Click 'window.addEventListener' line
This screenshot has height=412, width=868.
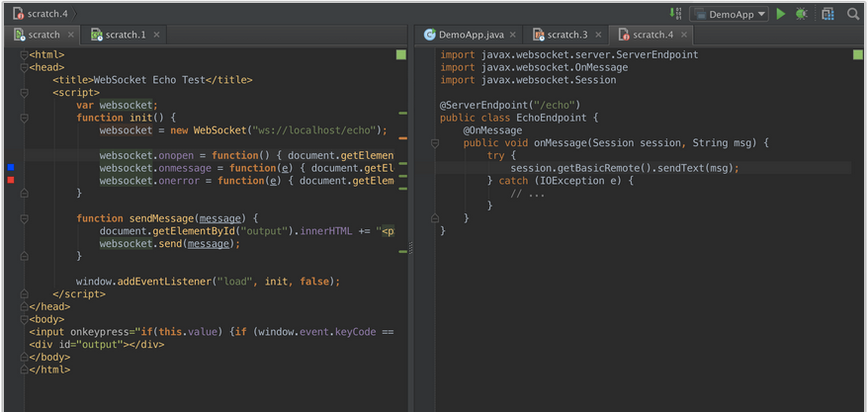click(x=209, y=282)
